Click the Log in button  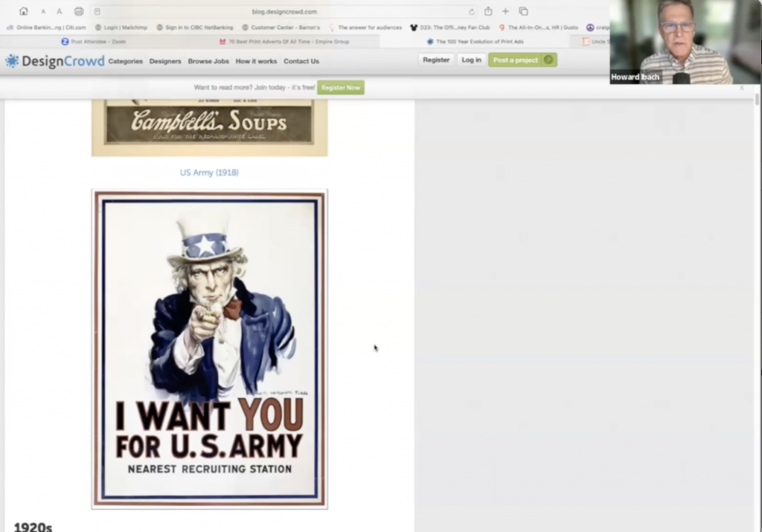tap(471, 60)
